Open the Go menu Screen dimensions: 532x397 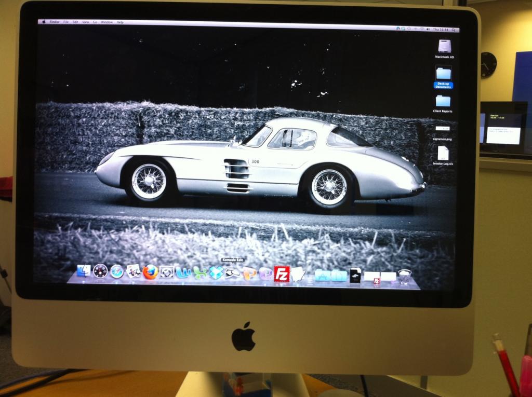click(95, 22)
